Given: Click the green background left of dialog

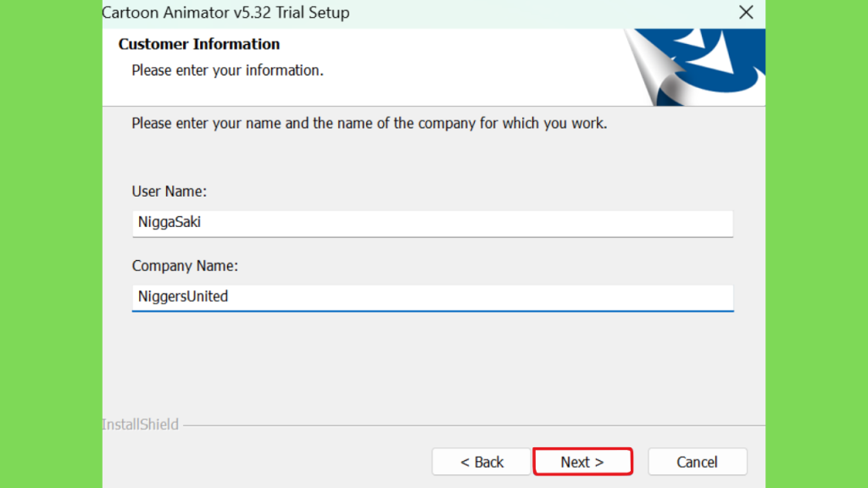Looking at the screenshot, I should click(51, 244).
